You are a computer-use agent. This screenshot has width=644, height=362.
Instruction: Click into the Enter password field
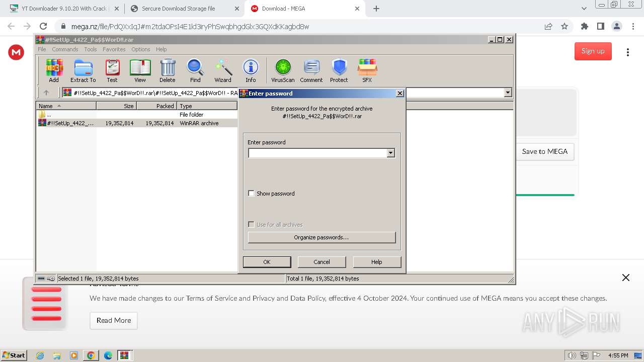tap(317, 153)
